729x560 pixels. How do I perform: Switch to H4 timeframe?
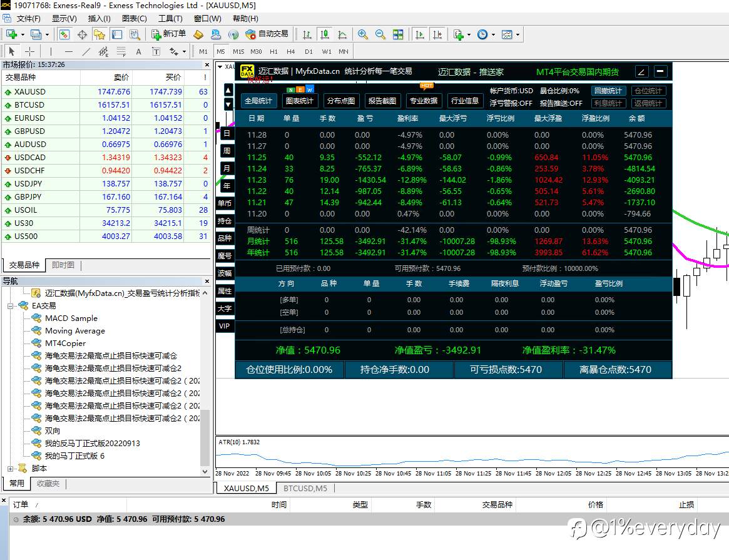290,51
